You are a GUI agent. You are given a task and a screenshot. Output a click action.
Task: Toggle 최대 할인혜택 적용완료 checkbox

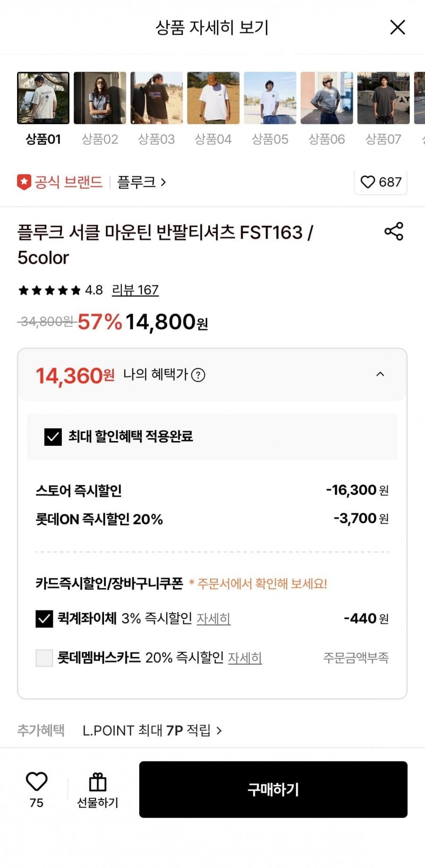point(53,437)
